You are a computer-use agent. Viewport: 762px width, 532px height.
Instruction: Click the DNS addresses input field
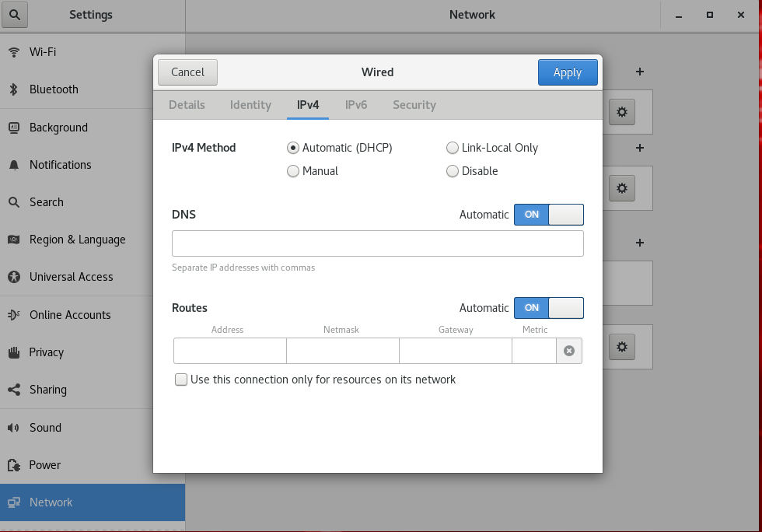[378, 243]
